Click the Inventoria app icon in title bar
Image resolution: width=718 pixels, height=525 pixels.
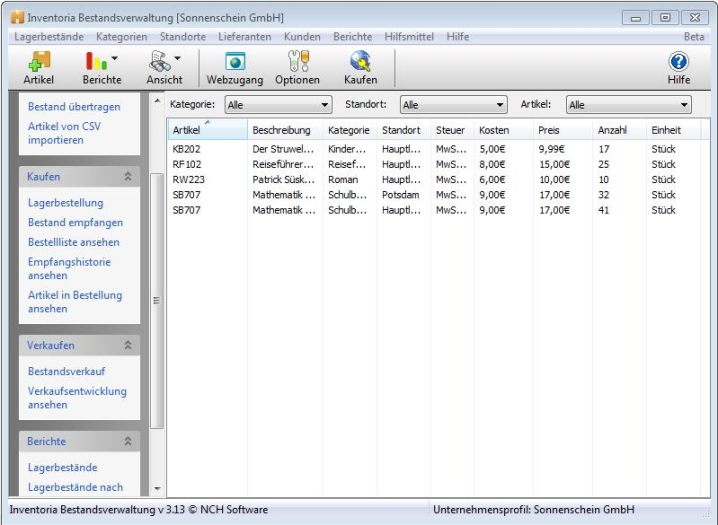(x=17, y=17)
